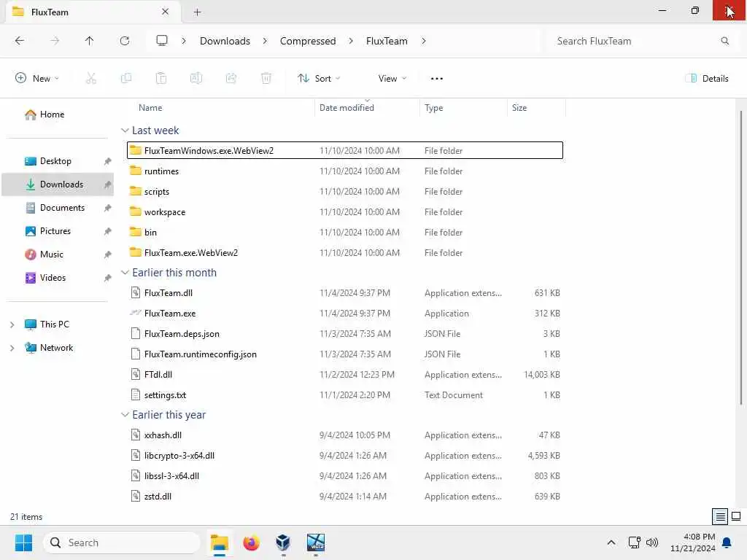Expand This PC in navigation pane
This screenshot has width=747, height=560.
pos(12,324)
